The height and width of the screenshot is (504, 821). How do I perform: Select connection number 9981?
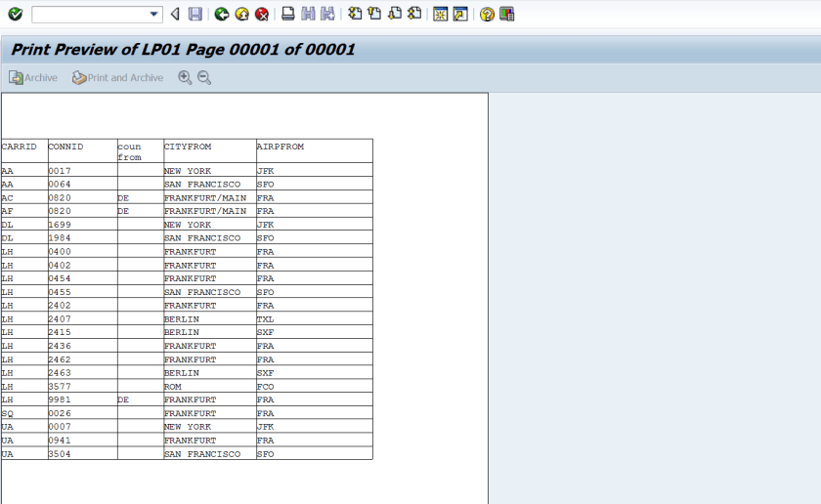tap(60, 399)
